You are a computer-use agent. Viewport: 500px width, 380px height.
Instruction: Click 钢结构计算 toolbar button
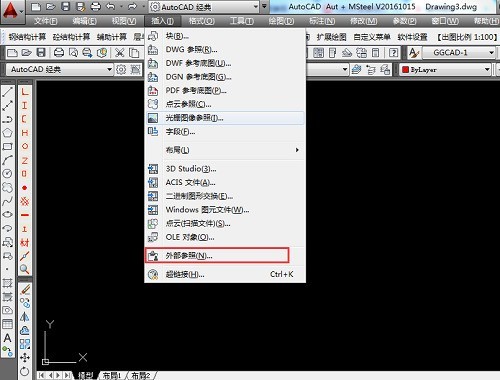(x=27, y=37)
